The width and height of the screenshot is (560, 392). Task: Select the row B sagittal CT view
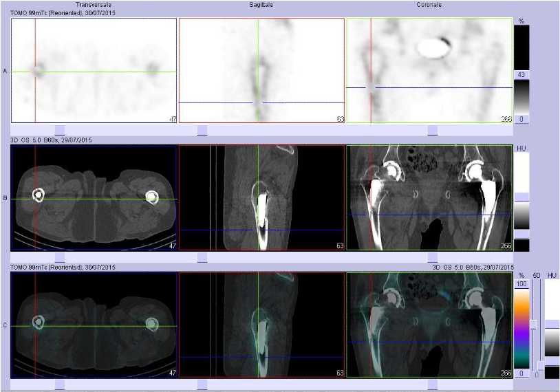[261, 197]
